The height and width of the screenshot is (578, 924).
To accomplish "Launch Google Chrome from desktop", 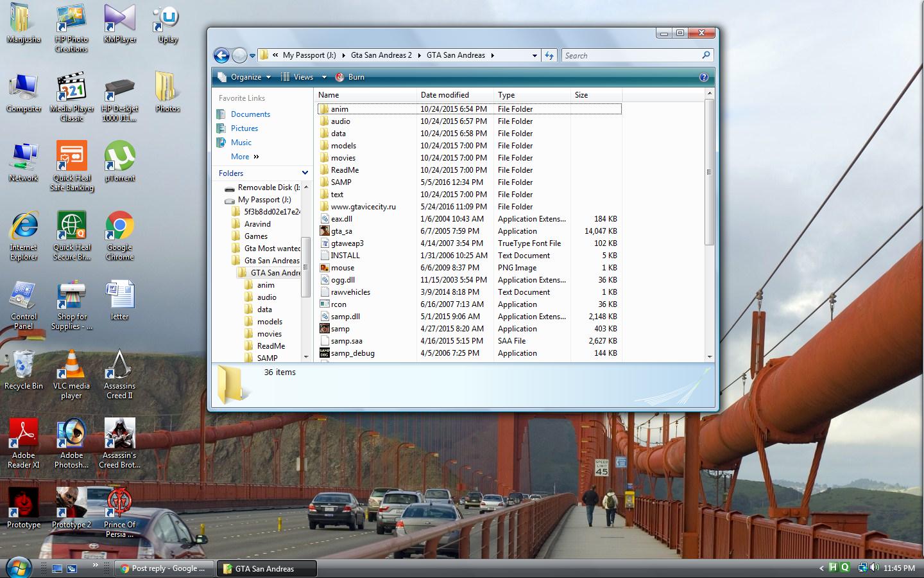I will point(119,236).
